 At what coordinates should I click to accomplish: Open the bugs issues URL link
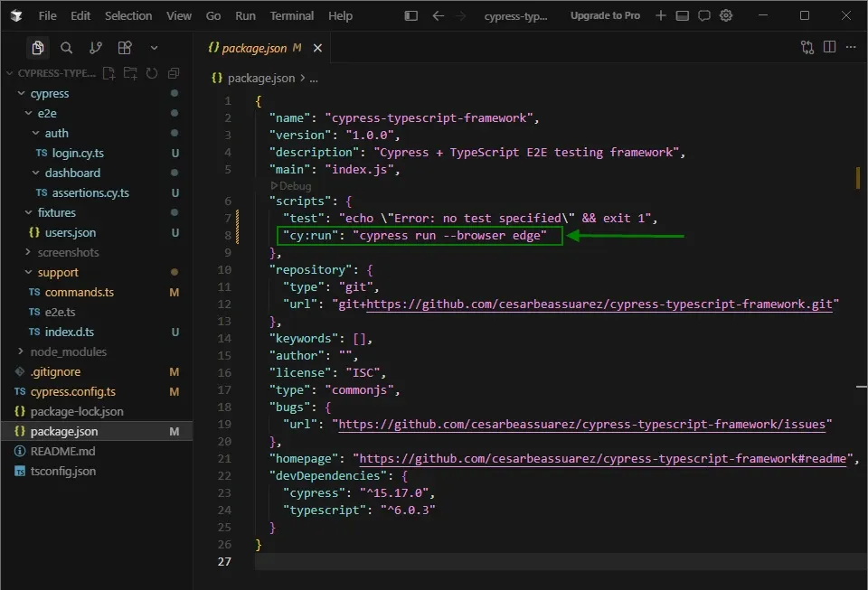[581, 425]
